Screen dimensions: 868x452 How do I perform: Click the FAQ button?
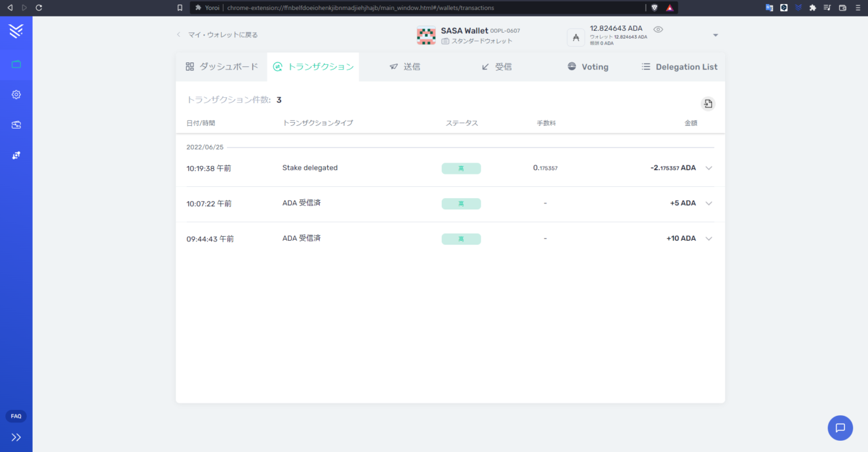click(x=16, y=416)
